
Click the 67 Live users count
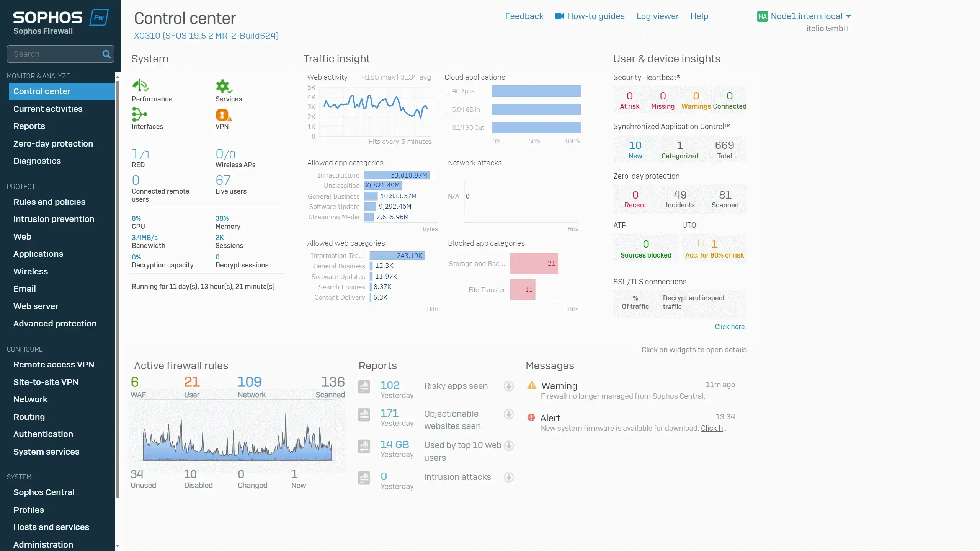pos(223,180)
